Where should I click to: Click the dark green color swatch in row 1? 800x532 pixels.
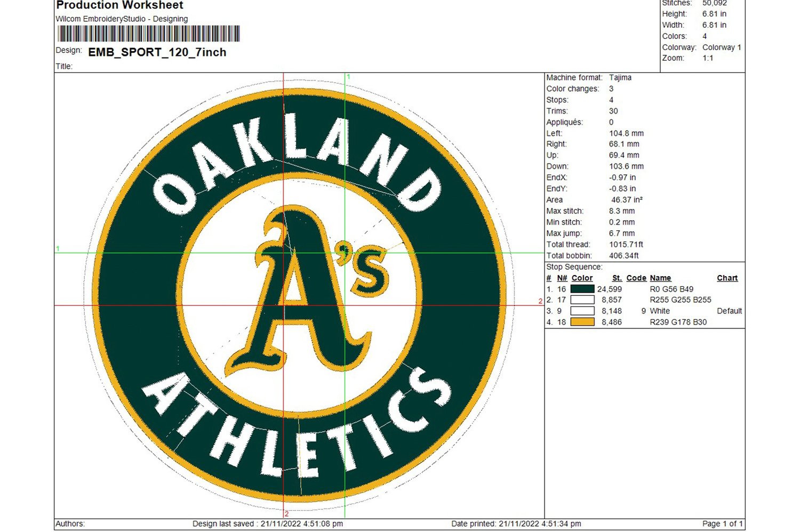tap(582, 289)
